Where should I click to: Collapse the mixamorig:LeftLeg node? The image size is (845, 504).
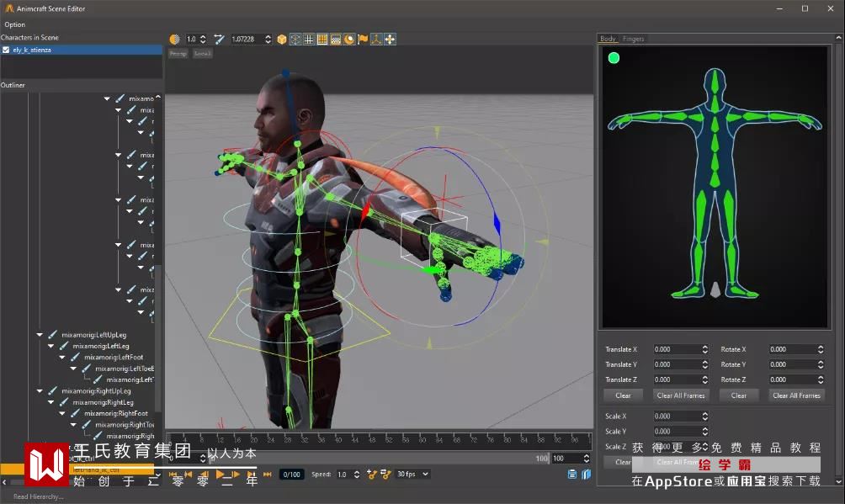51,346
